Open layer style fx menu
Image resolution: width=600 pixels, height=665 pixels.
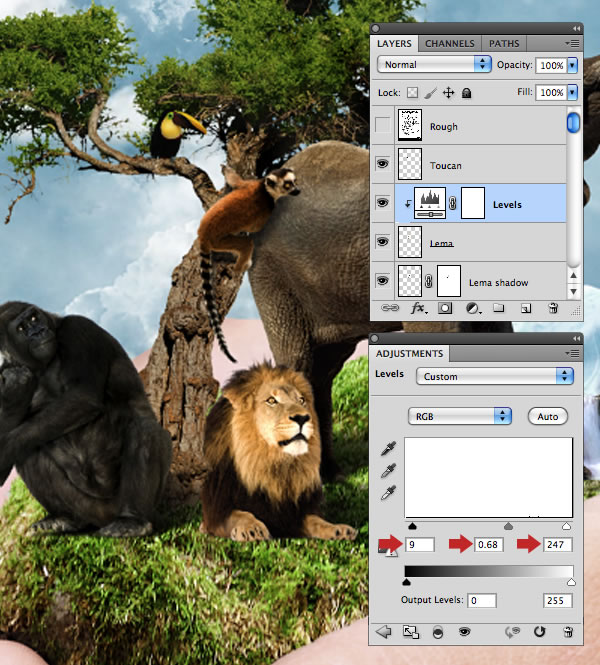(419, 308)
